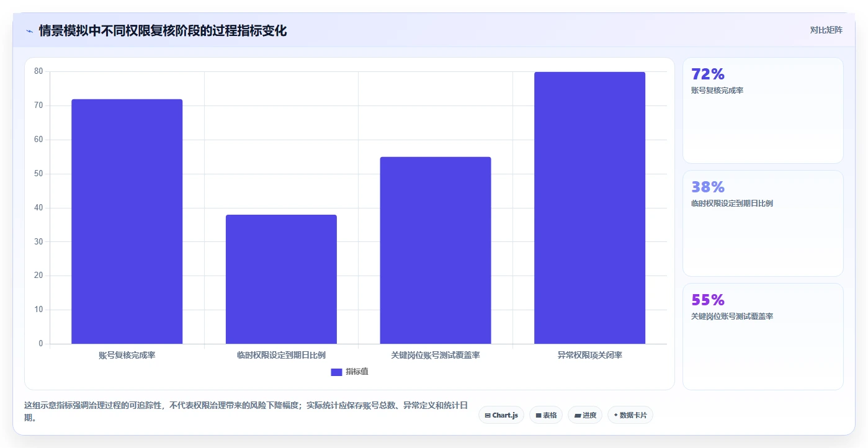Click the 账号复核完成率 bar in chart
The image size is (868, 448).
(x=127, y=222)
